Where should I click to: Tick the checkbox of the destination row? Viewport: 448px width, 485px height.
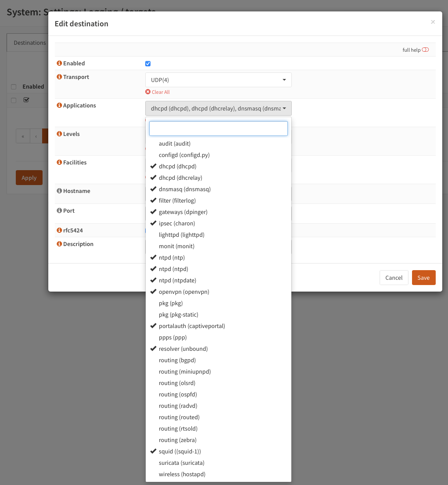click(x=14, y=100)
